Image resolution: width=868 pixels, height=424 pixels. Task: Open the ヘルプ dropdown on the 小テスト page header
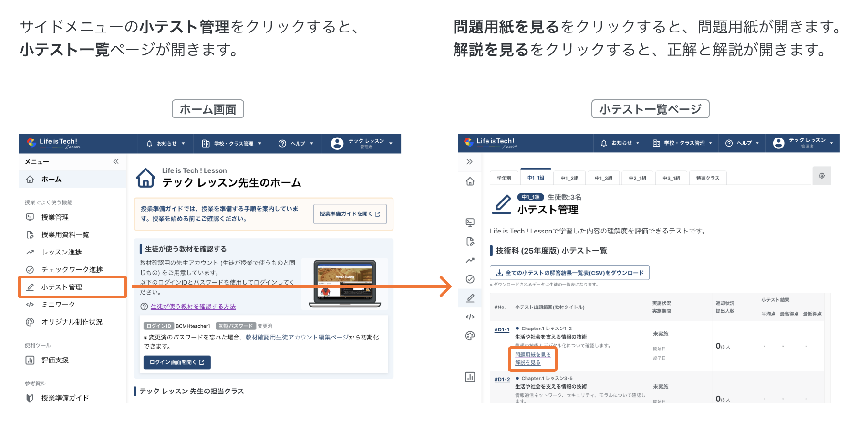742,143
